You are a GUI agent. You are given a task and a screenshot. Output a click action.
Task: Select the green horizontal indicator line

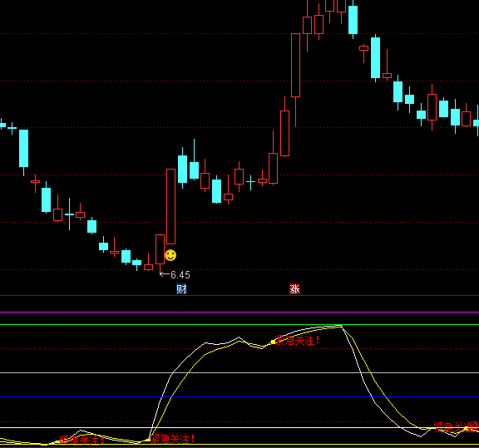239,325
